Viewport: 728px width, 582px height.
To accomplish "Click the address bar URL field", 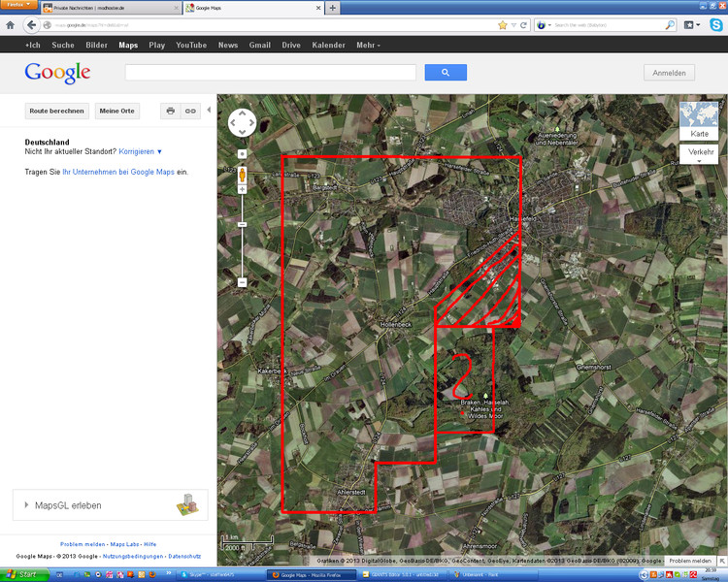I will [274, 25].
